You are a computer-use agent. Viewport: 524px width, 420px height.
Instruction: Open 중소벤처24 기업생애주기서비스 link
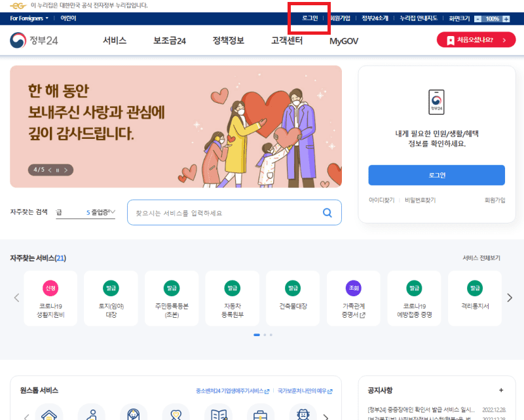(x=233, y=391)
